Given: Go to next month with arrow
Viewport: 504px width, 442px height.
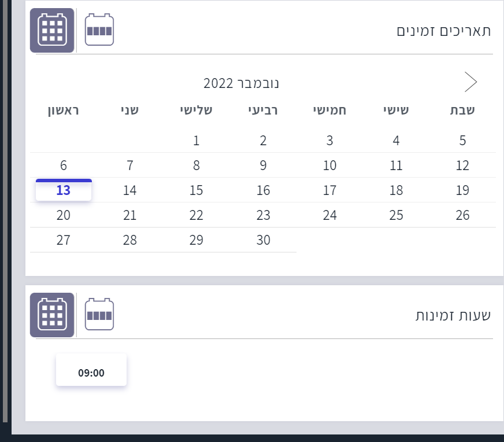Looking at the screenshot, I should [x=470, y=83].
